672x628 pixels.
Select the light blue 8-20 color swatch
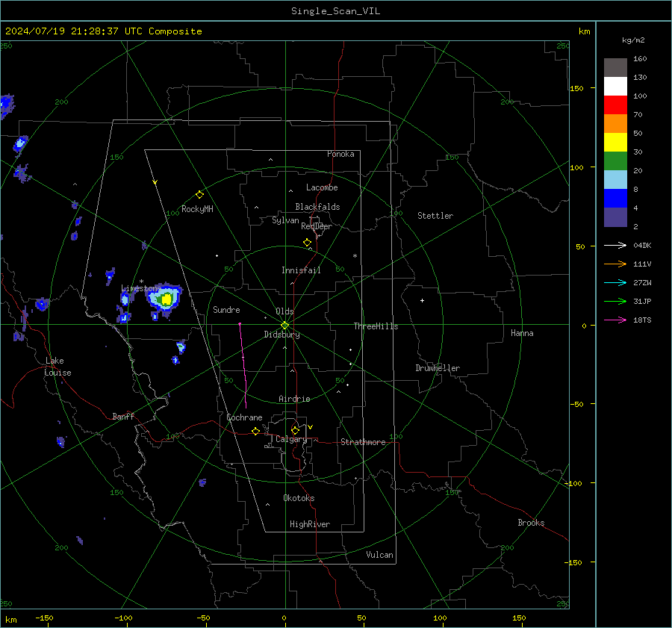[x=615, y=180]
